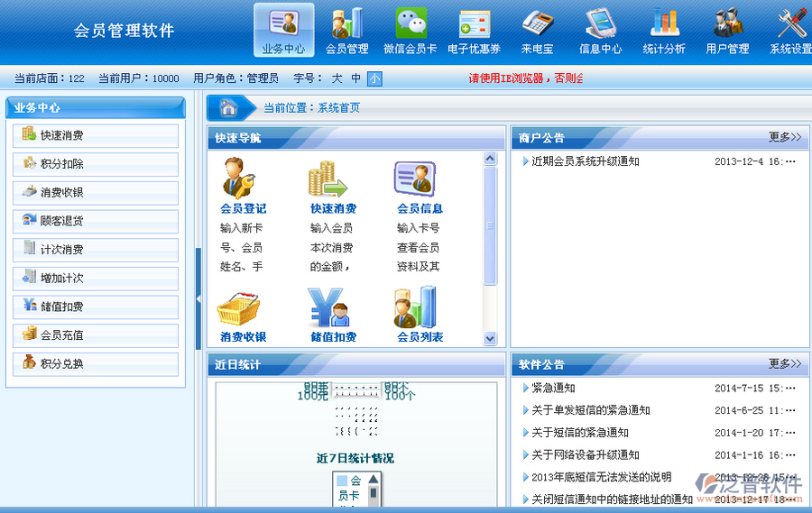Click the 电子优惠券 coupon icon
This screenshot has width=812, height=513.
474,23
